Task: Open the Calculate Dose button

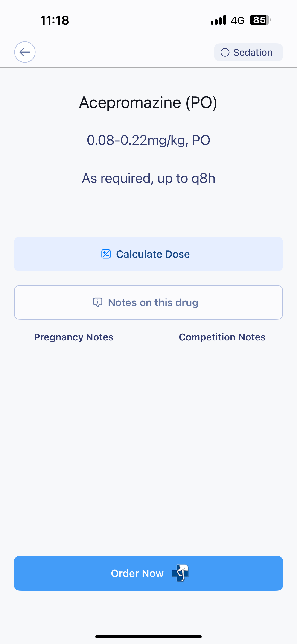Action: [x=148, y=254]
